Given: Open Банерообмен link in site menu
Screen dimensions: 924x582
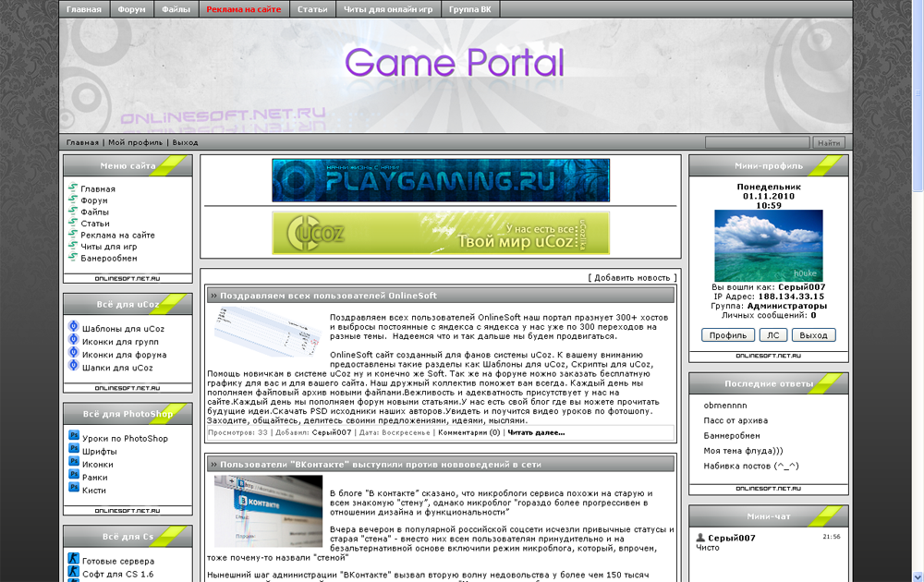Looking at the screenshot, I should pos(109,258).
